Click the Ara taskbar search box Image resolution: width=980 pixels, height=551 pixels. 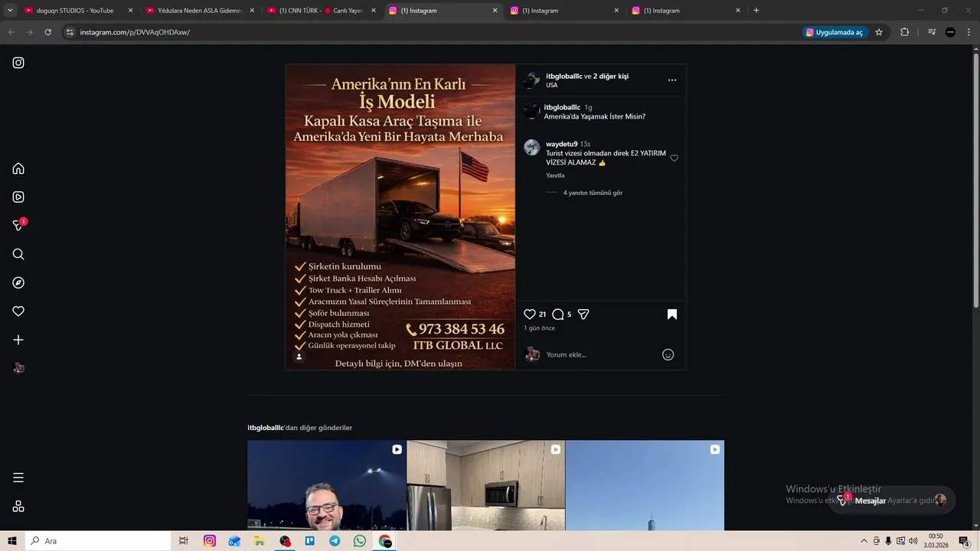tap(98, 541)
